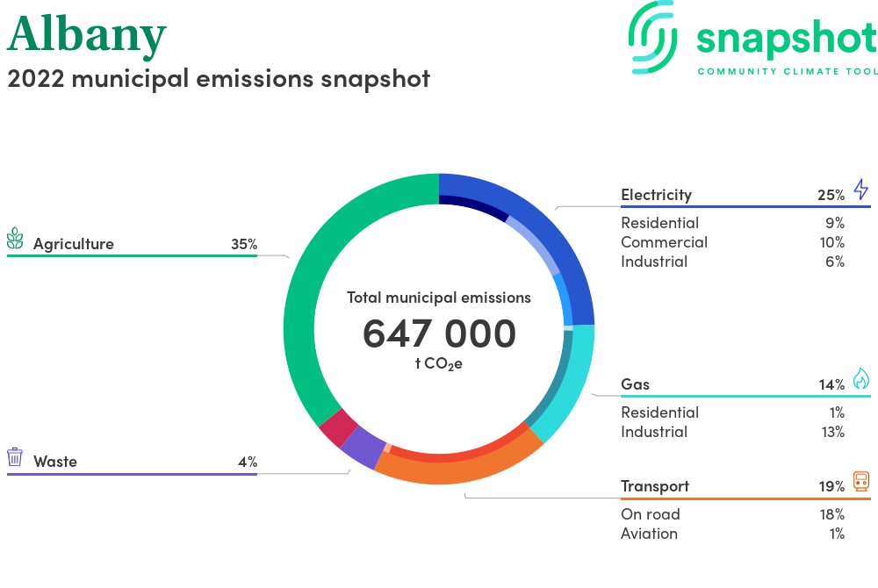Click the teal inner Gas arc
This screenshot has height=588, width=878.
tap(556, 380)
